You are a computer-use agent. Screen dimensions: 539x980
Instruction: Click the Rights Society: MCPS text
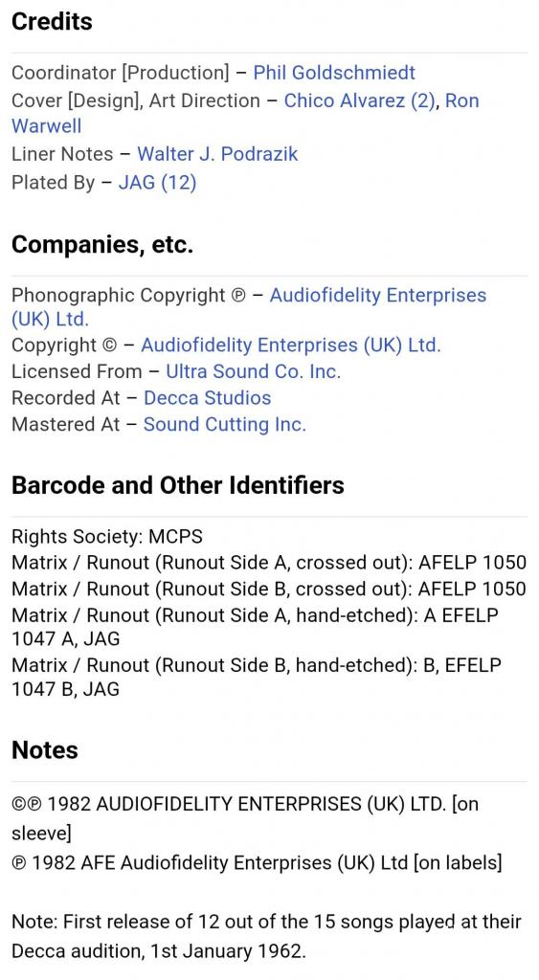(x=107, y=537)
